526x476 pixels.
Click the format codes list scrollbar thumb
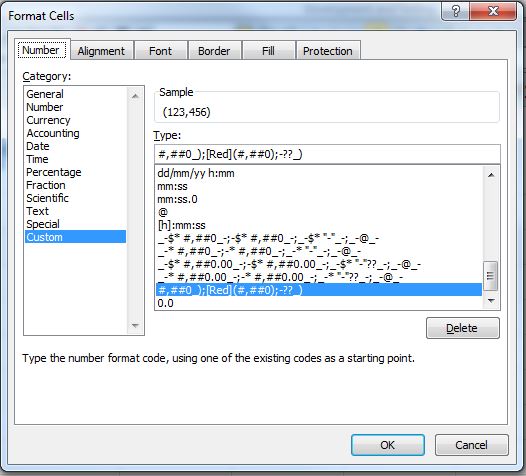(x=490, y=276)
